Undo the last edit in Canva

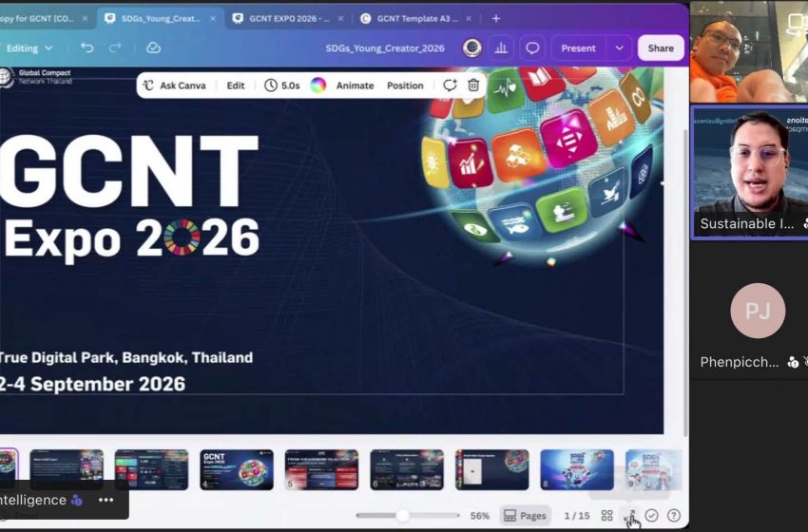pyautogui.click(x=87, y=47)
